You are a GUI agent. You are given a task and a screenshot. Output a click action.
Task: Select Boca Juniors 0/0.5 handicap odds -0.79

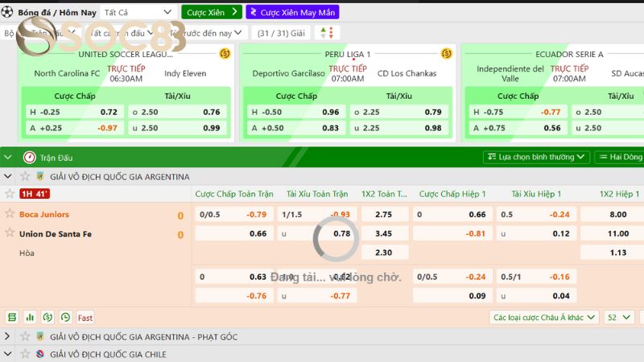click(234, 214)
